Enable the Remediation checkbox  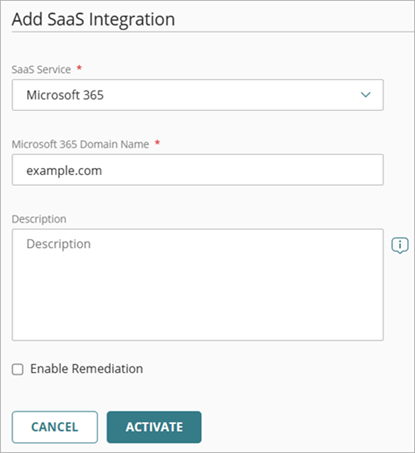point(18,369)
